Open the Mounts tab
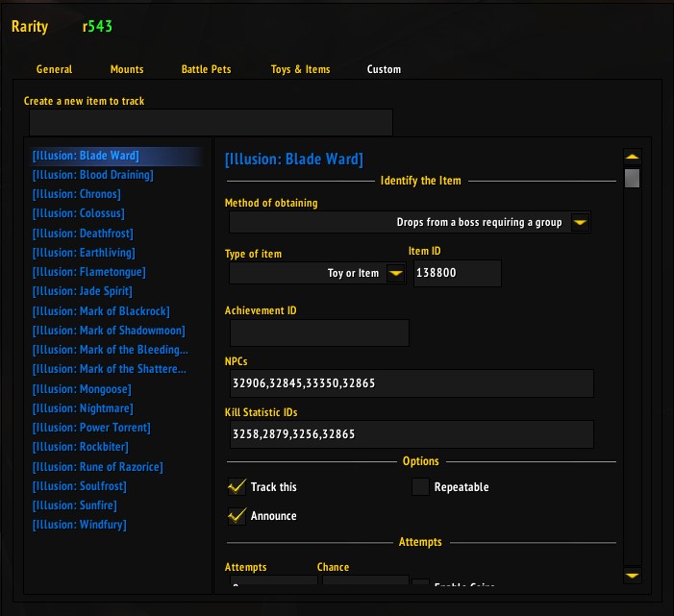 127,69
